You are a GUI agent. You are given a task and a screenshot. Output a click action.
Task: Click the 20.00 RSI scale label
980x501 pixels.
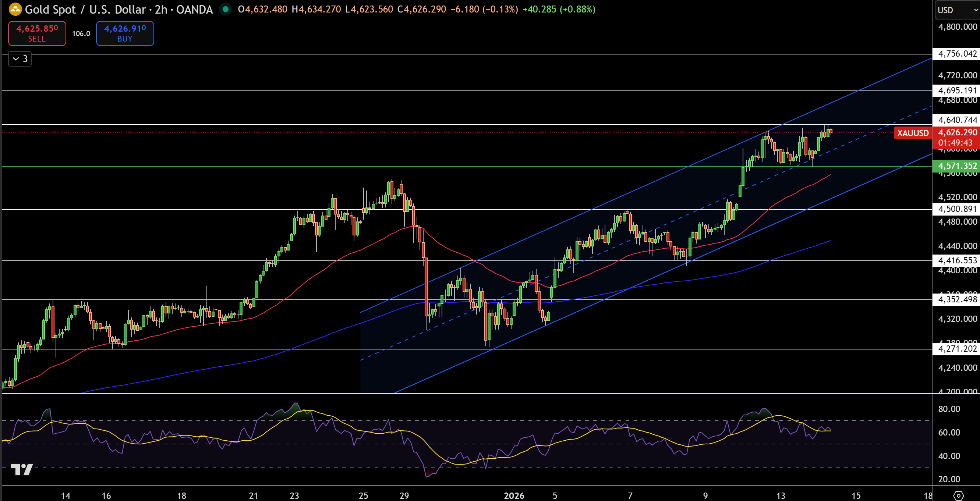click(x=949, y=479)
